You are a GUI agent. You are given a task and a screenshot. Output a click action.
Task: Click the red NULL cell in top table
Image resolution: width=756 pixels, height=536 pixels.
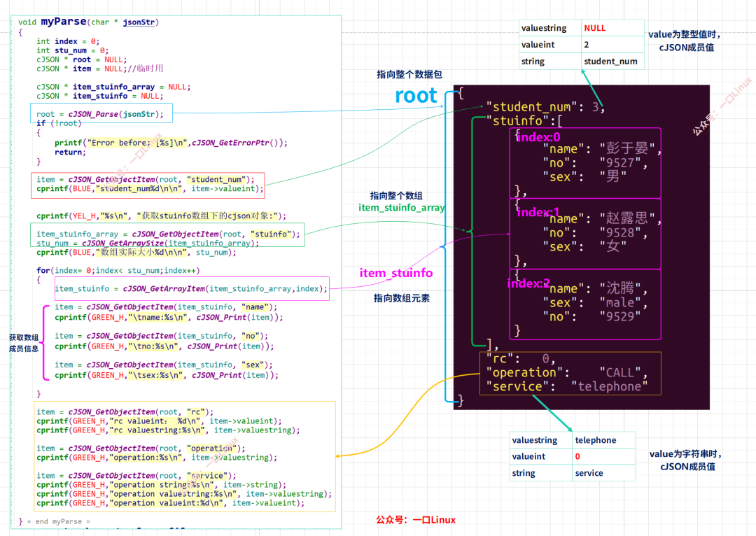pyautogui.click(x=612, y=28)
